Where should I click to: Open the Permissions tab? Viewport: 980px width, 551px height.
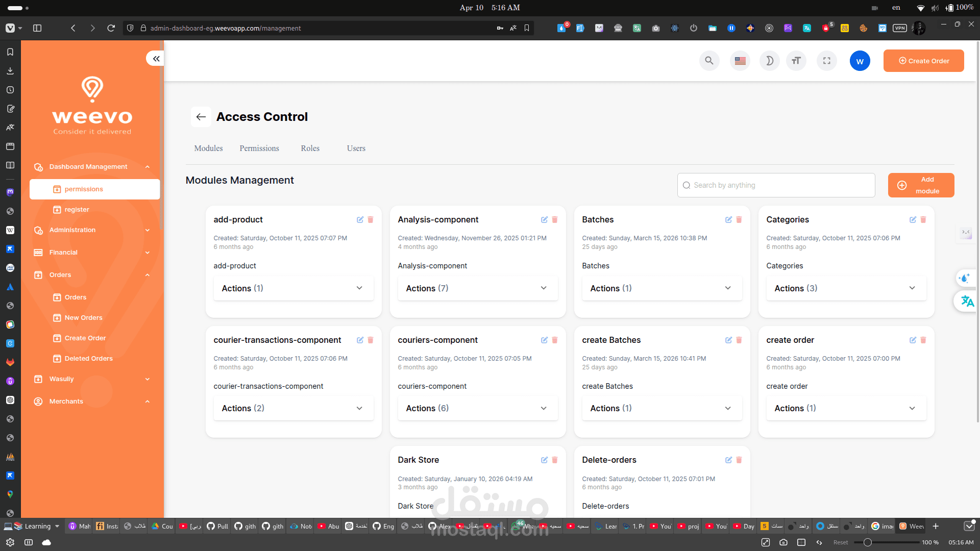click(259, 148)
